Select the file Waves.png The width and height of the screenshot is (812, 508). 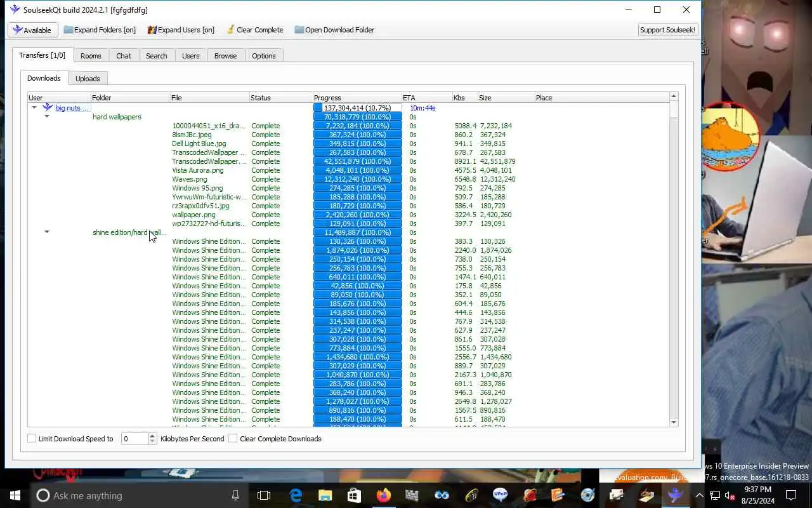(x=190, y=179)
